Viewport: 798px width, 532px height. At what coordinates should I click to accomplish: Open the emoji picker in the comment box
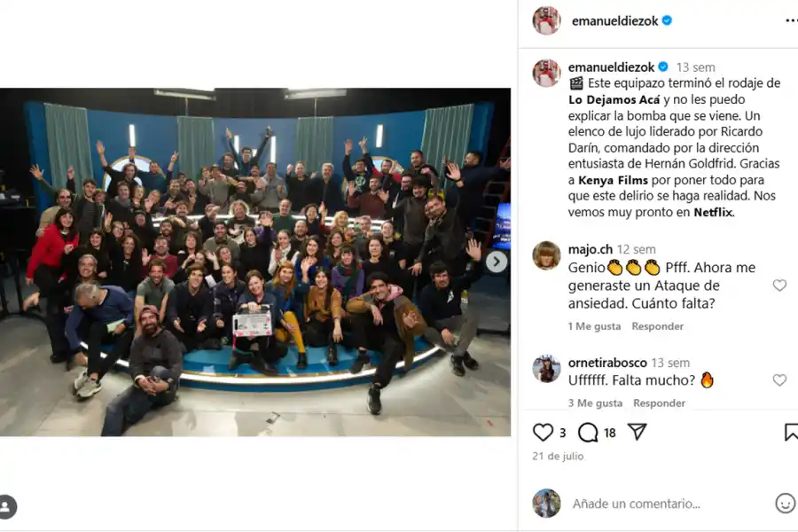coord(785,503)
